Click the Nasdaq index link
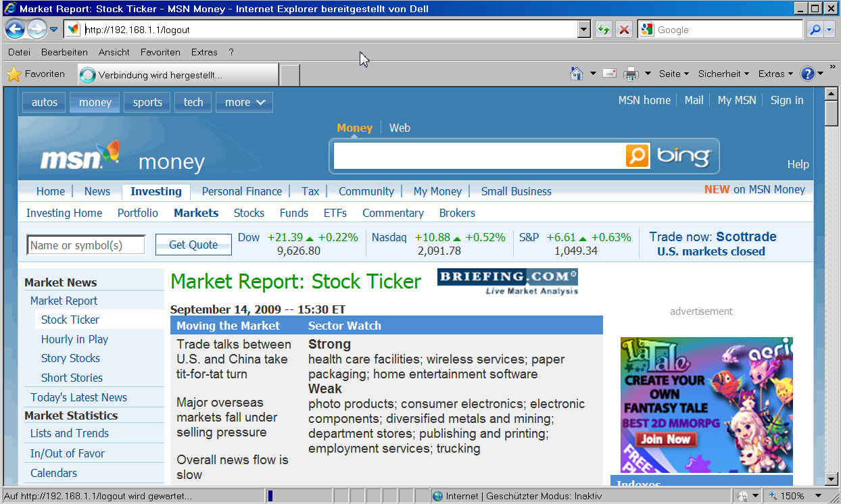Screen dimensions: 841x504 (389, 237)
